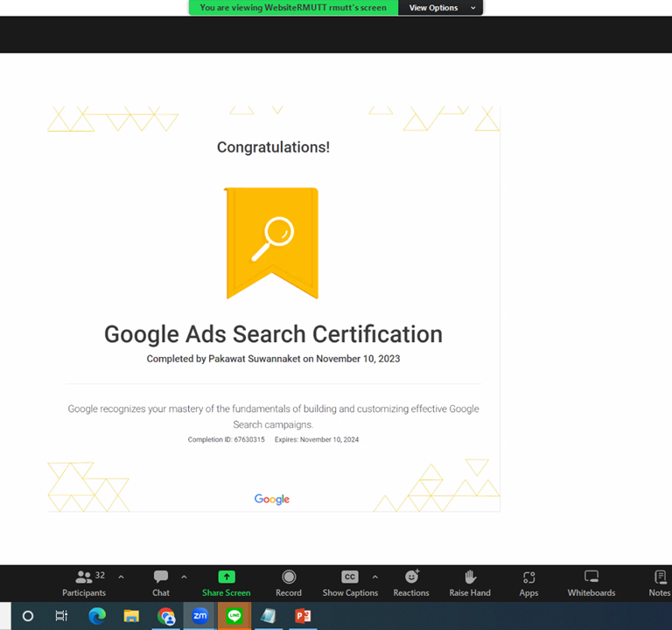
Task: Open Windows Task View
Action: coord(61,616)
